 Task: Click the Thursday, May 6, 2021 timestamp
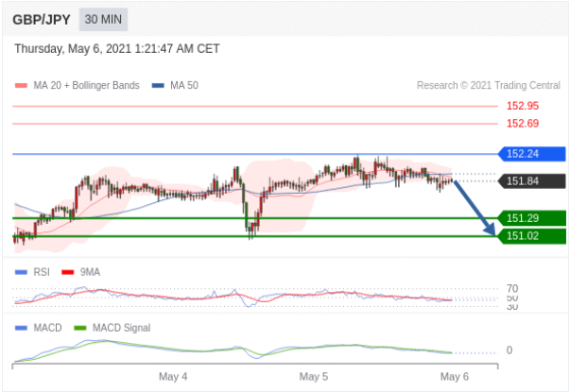pyautogui.click(x=117, y=49)
